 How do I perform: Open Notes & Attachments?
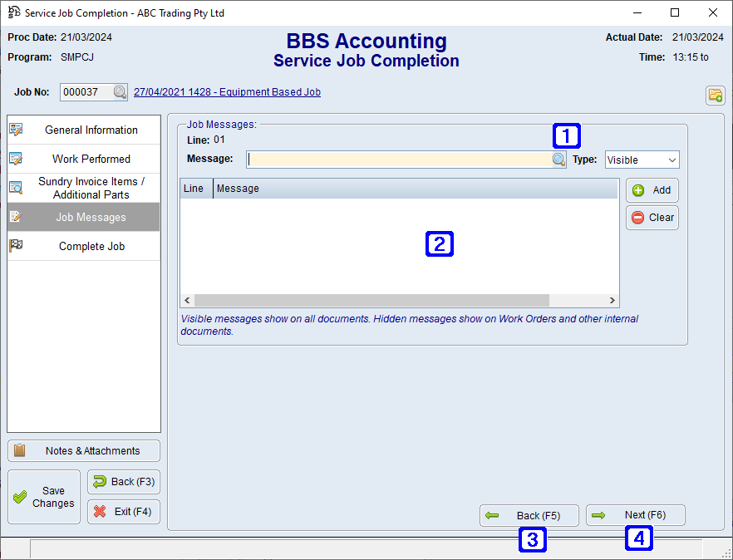pos(83,450)
